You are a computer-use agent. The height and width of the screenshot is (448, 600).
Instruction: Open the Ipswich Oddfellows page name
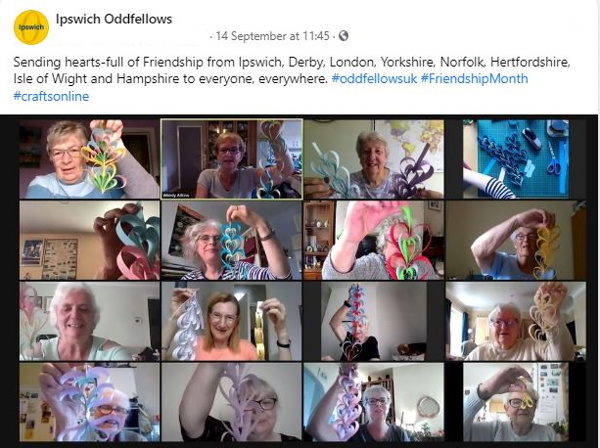click(114, 19)
